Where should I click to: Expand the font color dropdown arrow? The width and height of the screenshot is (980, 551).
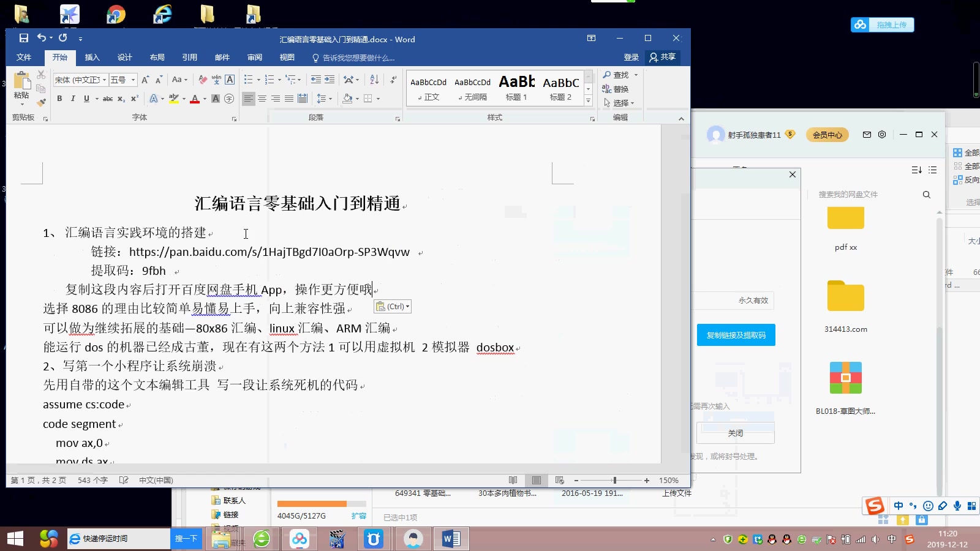[x=205, y=99]
